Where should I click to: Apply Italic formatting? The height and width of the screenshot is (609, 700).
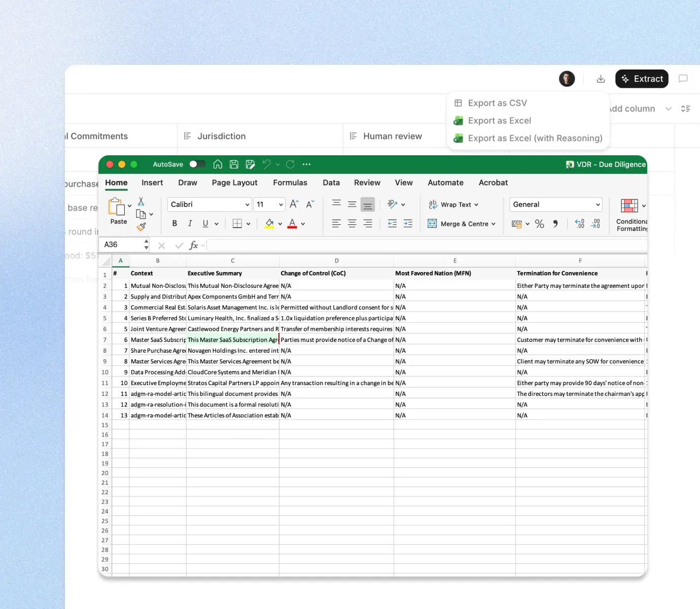pyautogui.click(x=190, y=223)
